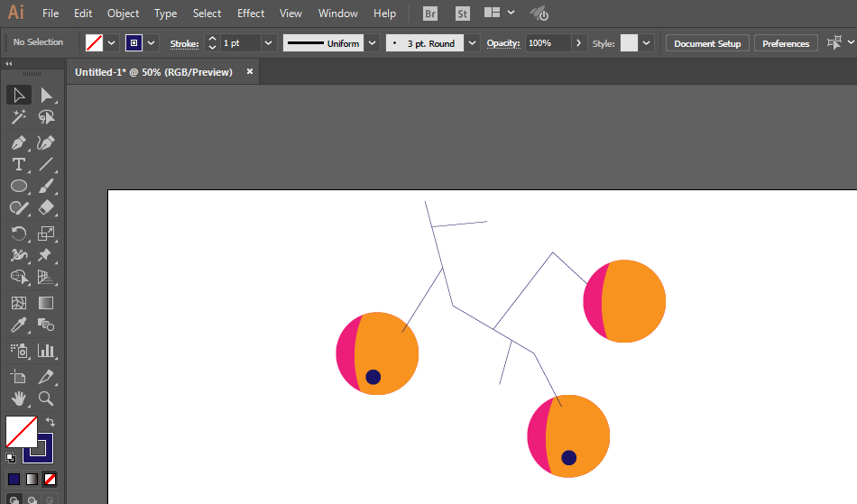
Task: Select the Direct Selection tool
Action: [46, 95]
